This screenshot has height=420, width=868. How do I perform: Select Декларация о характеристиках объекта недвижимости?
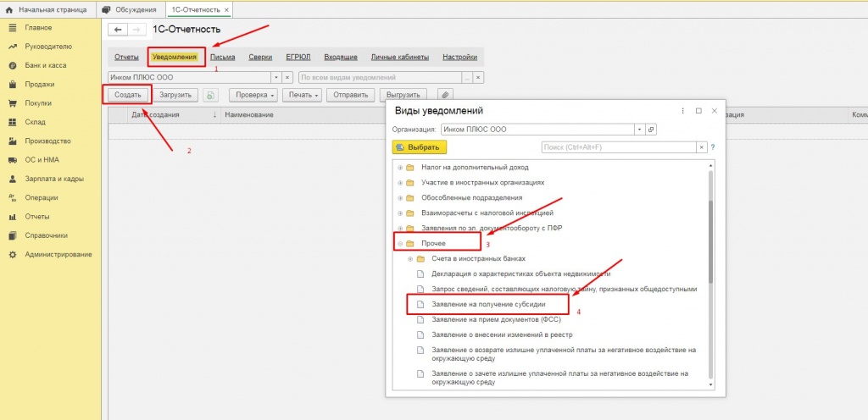tap(521, 274)
